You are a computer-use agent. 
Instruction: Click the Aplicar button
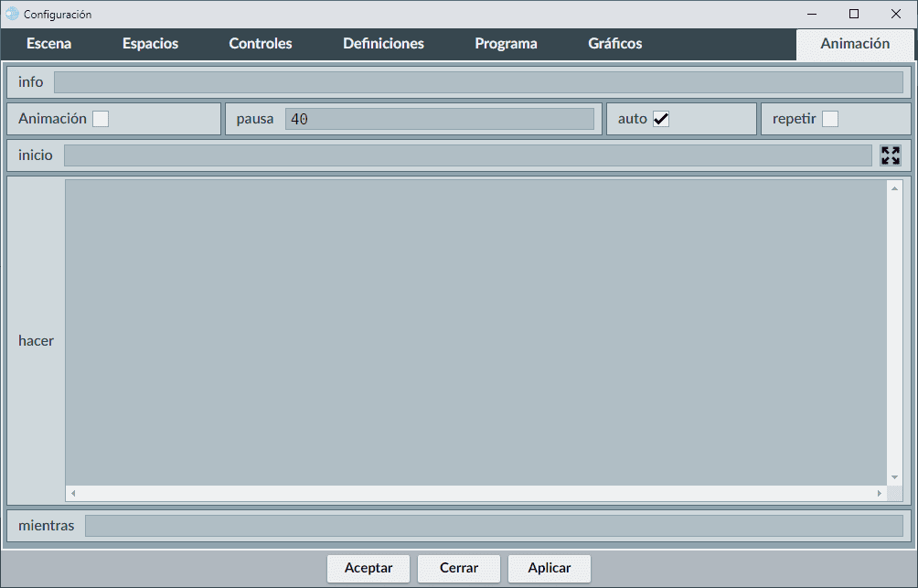pyautogui.click(x=550, y=568)
